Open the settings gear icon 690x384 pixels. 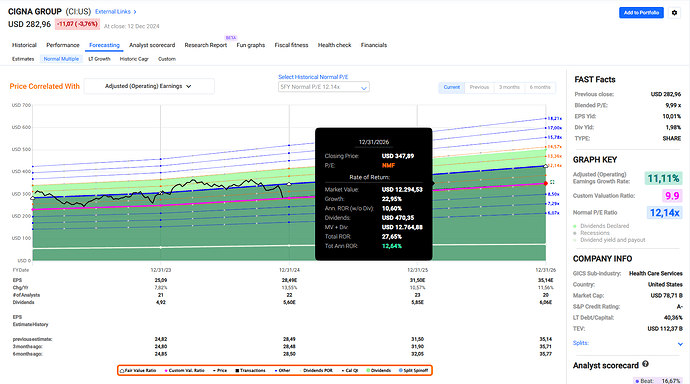[674, 13]
